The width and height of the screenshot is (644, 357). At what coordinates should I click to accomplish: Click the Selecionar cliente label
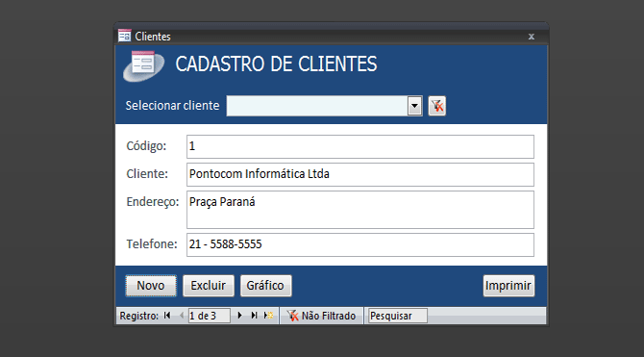(x=172, y=106)
